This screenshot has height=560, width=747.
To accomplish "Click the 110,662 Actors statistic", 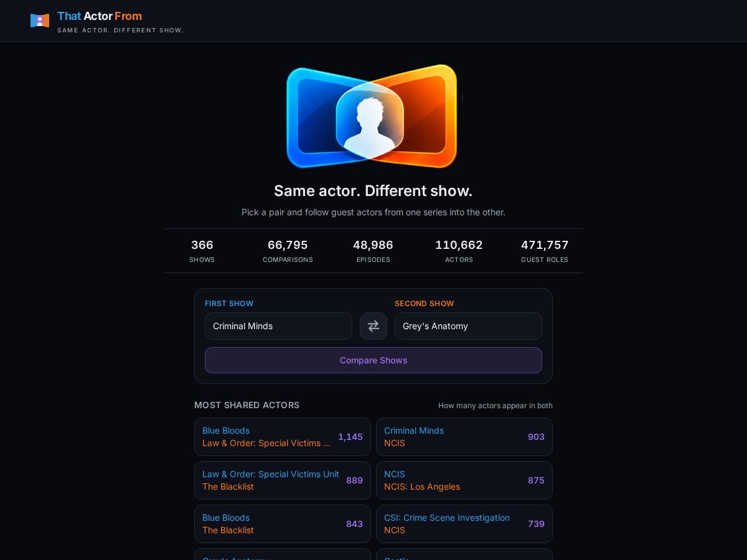I will point(459,251).
